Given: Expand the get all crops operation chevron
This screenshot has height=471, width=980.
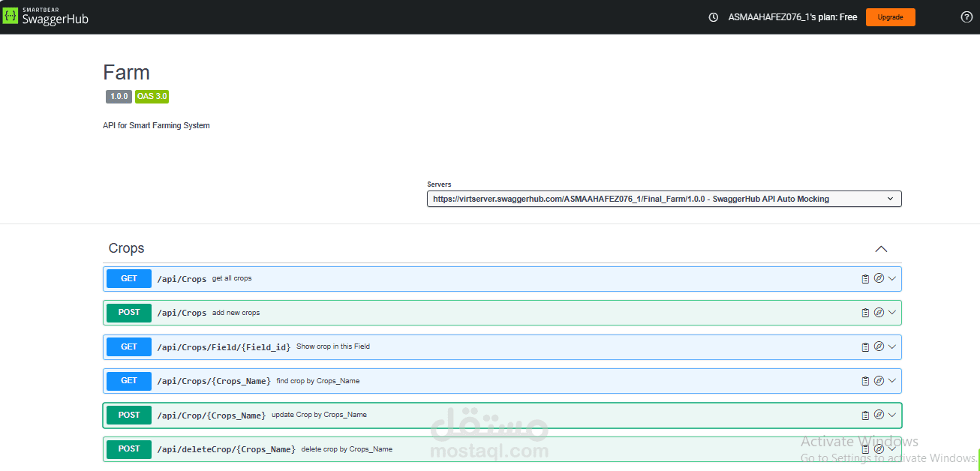Looking at the screenshot, I should [x=892, y=278].
